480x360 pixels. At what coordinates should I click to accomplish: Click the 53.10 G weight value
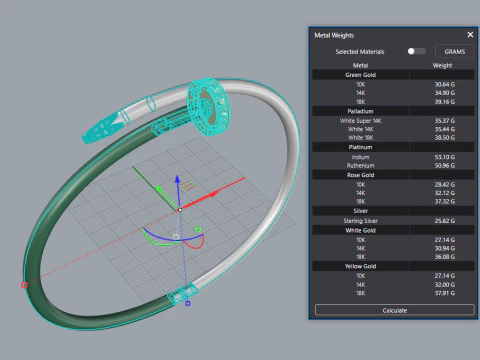[x=445, y=157]
